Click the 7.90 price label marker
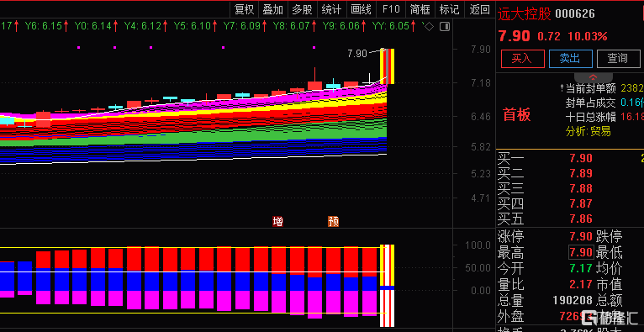The image size is (644, 332). pos(357,53)
